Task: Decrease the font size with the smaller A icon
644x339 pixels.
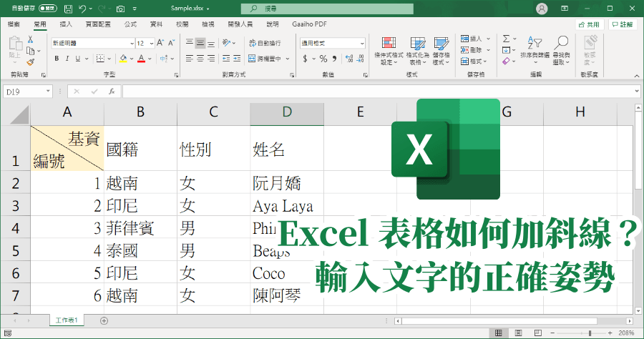Action: [x=172, y=42]
